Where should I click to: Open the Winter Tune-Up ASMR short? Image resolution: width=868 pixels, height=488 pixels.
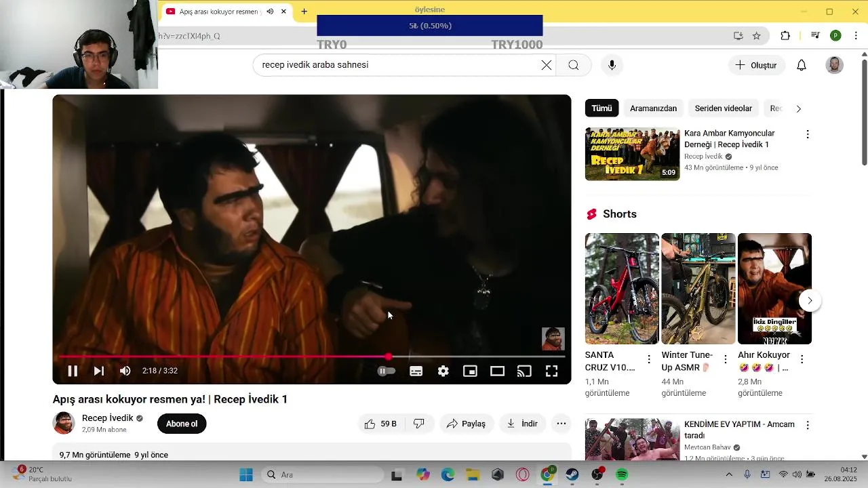(698, 289)
